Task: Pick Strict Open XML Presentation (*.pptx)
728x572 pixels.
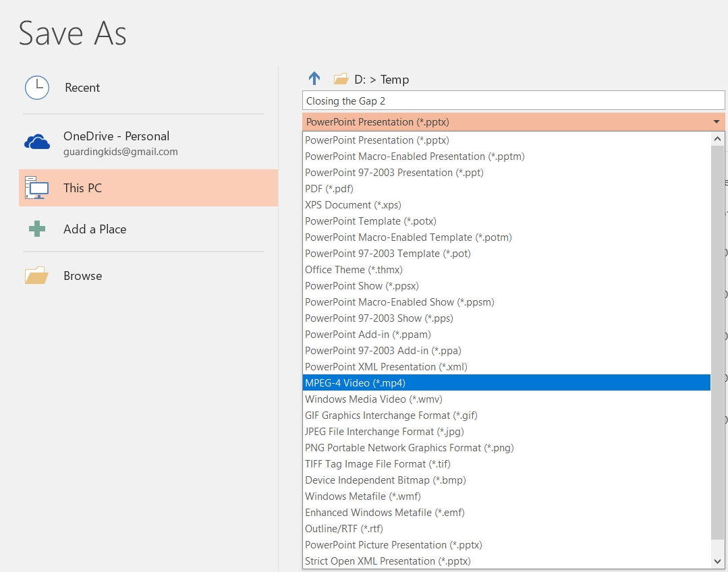Action: [507, 561]
